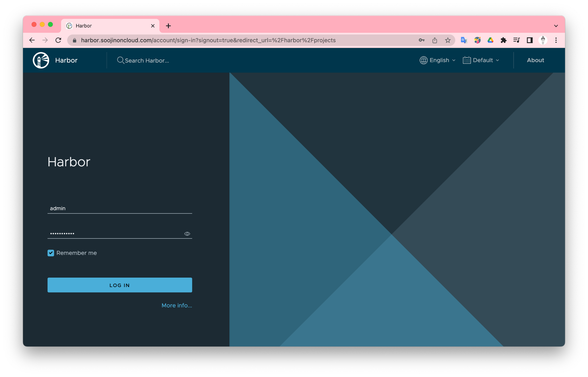The width and height of the screenshot is (588, 377).
Task: Open the About menu item
Action: [535, 60]
